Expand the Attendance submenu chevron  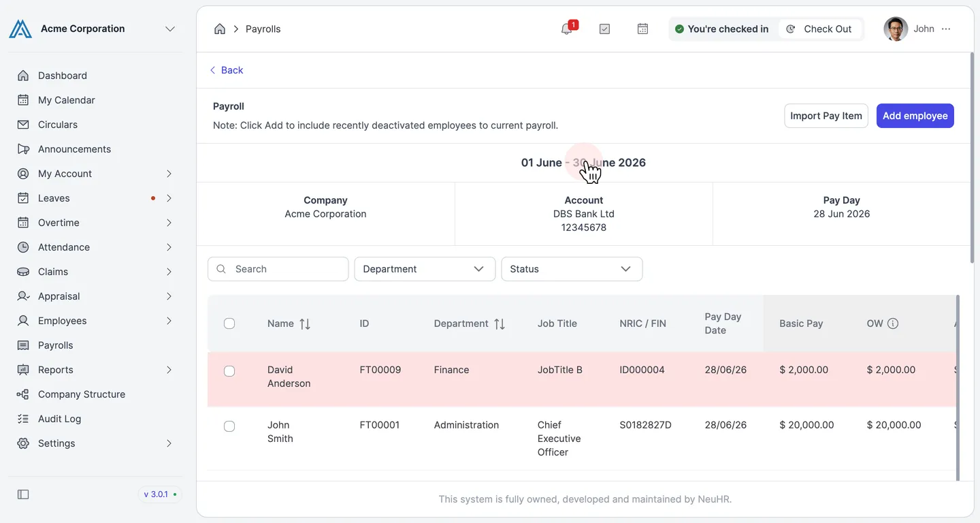[x=169, y=247]
